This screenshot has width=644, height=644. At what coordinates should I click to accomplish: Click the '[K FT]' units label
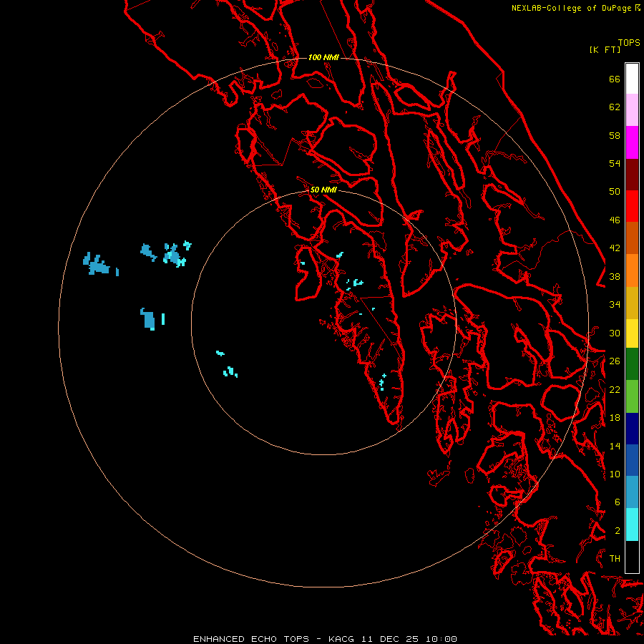coord(605,49)
